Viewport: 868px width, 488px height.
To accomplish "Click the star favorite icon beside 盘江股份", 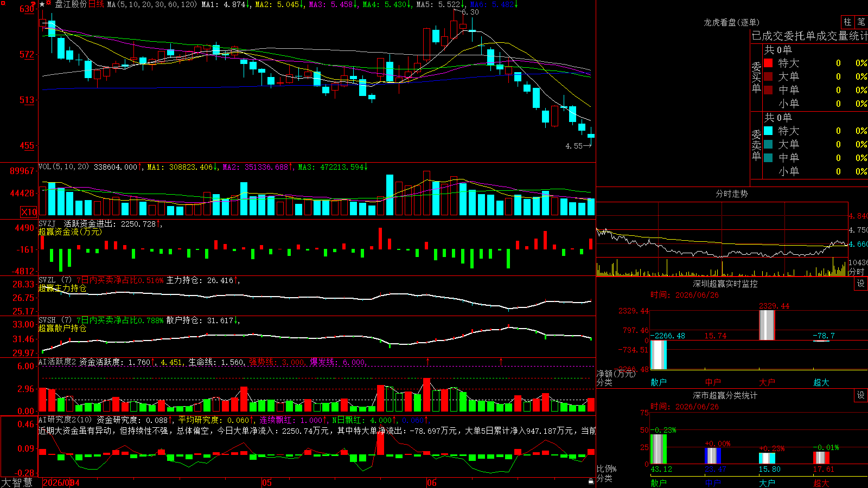I will click(x=42, y=4).
